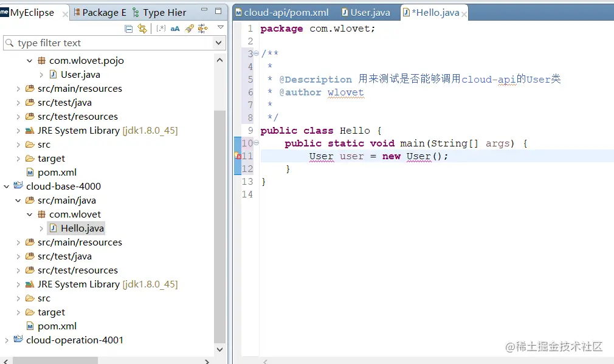
Task: Click the cloud-api/pom.xml tab Maven icon
Action: [x=238, y=13]
